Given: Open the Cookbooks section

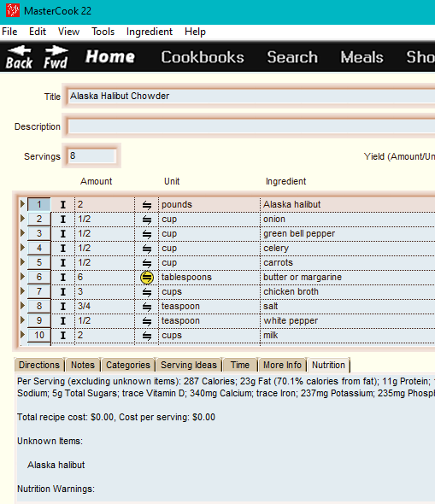Looking at the screenshot, I should tap(203, 57).
